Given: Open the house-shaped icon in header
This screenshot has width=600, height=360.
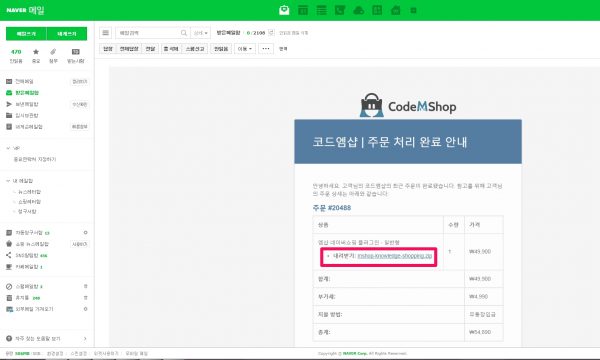Looking at the screenshot, I should point(395,10).
